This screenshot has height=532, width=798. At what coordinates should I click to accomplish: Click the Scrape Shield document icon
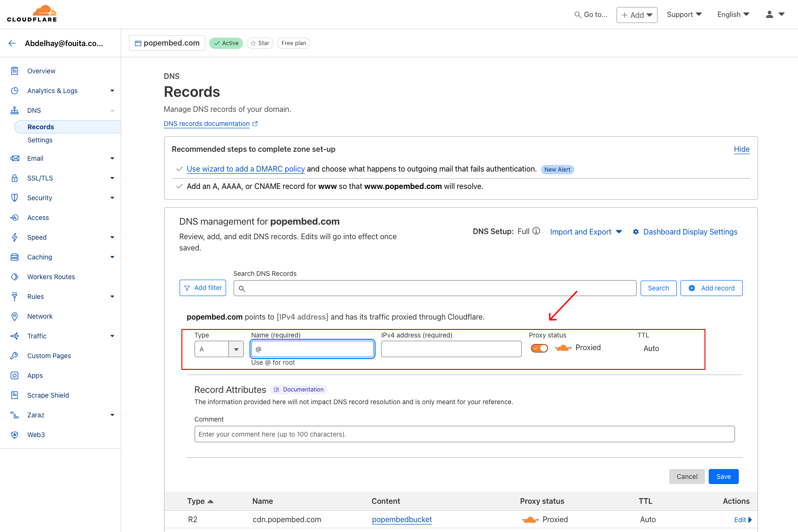15,395
